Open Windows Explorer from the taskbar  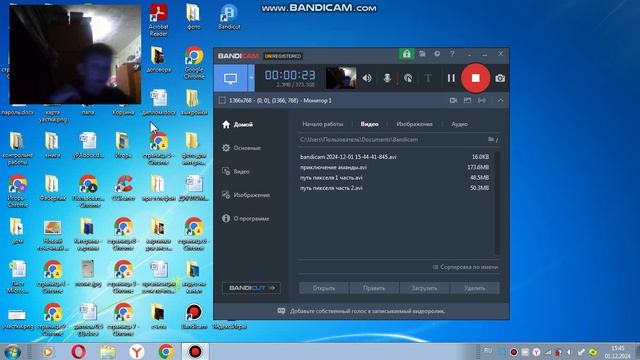click(108, 351)
